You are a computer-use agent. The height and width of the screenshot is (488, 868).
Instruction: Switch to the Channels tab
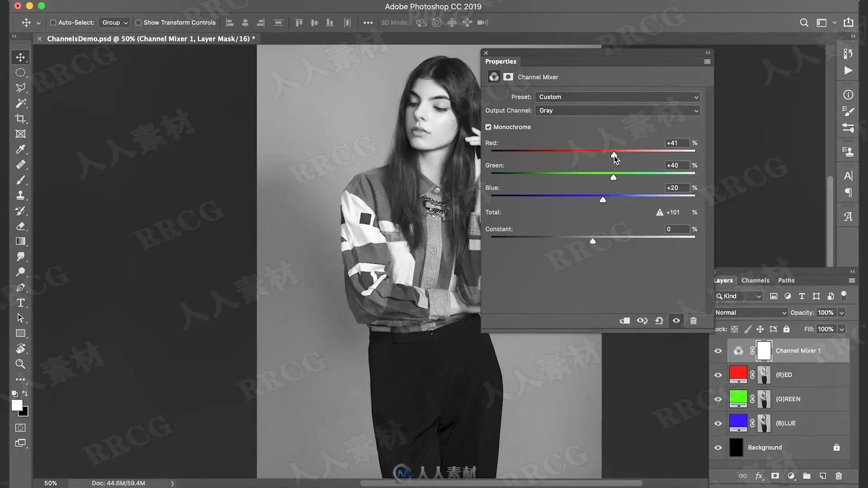coord(755,281)
